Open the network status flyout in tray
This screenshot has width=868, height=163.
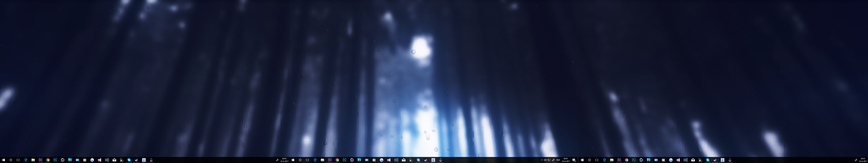[549, 160]
